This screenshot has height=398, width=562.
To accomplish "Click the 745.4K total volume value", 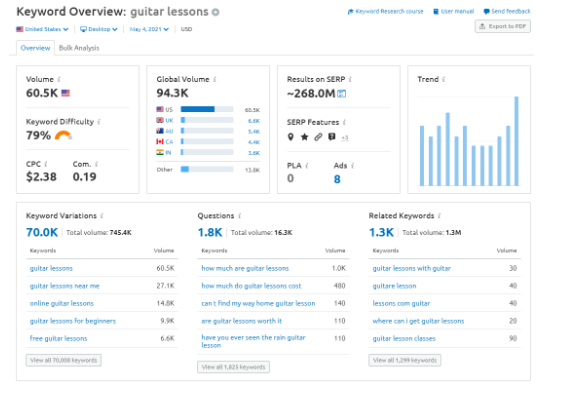I will click(x=120, y=233).
